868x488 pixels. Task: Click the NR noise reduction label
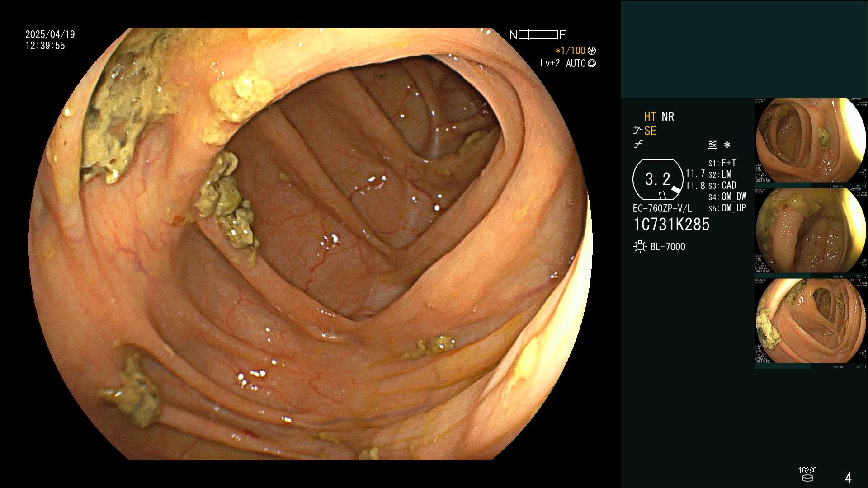pyautogui.click(x=668, y=117)
